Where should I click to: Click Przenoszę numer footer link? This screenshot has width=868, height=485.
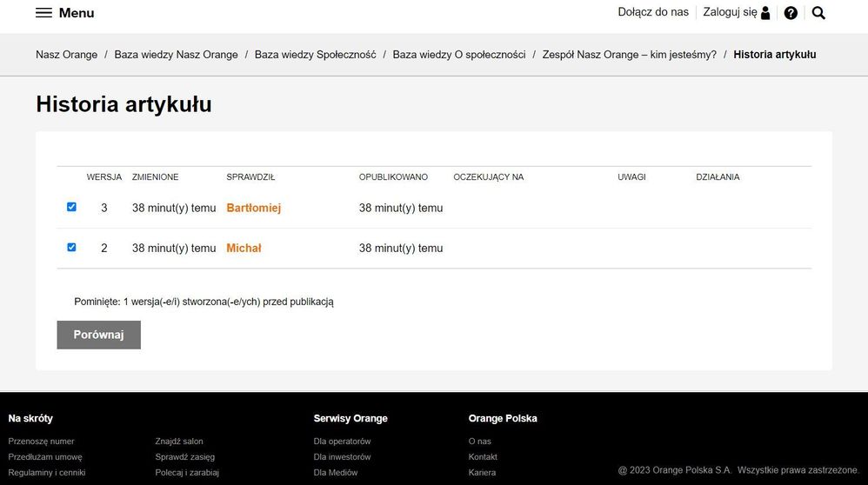(x=41, y=442)
